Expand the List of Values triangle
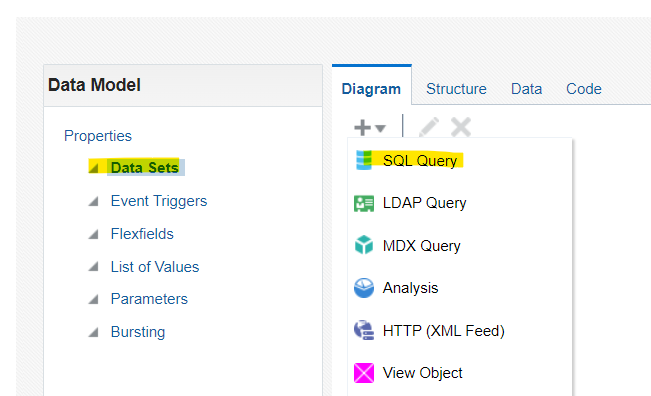651x396 pixels. pos(93,266)
